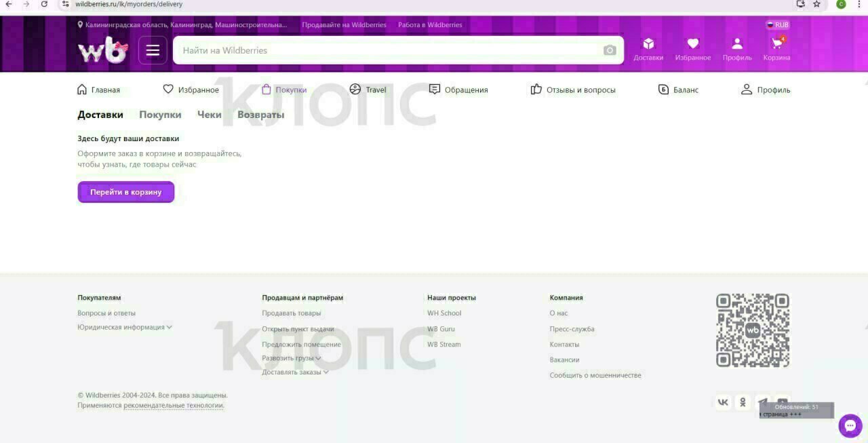Open the green Chrome profile avatar
The width and height of the screenshot is (868, 443).
(x=841, y=4)
